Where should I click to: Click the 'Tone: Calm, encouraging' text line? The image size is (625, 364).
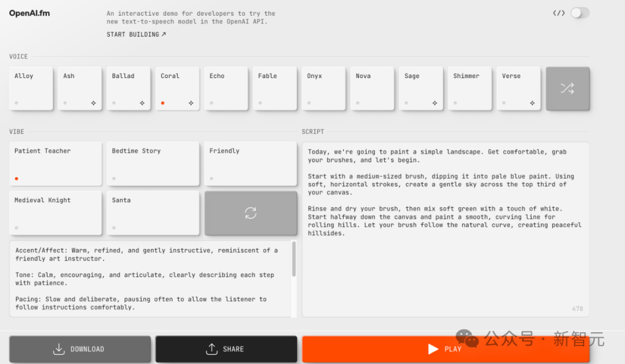[145, 279]
